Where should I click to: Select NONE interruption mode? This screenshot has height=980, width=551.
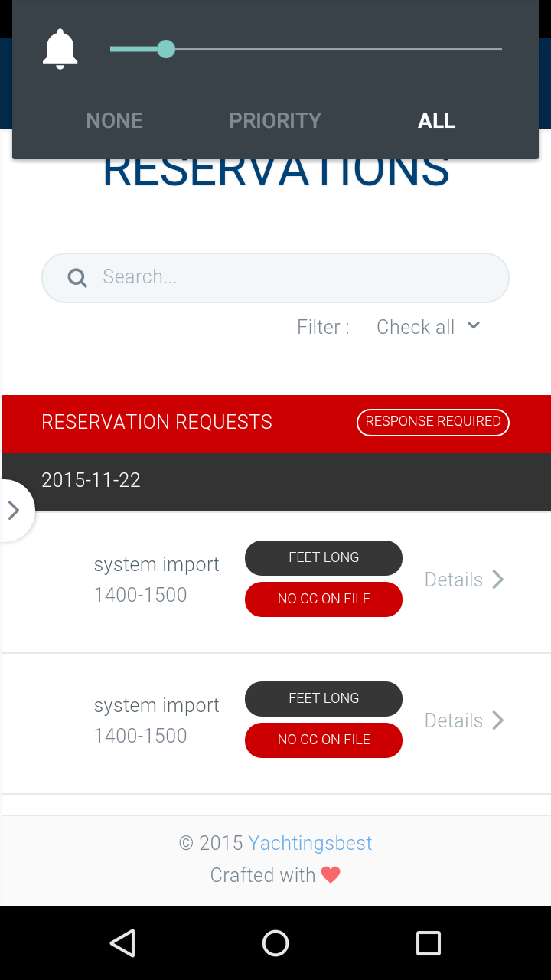coord(115,120)
